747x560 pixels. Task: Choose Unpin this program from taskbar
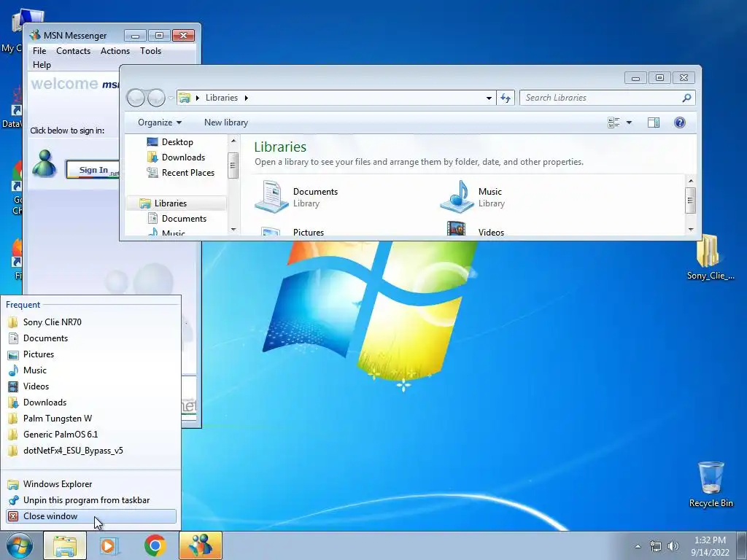pyautogui.click(x=91, y=500)
